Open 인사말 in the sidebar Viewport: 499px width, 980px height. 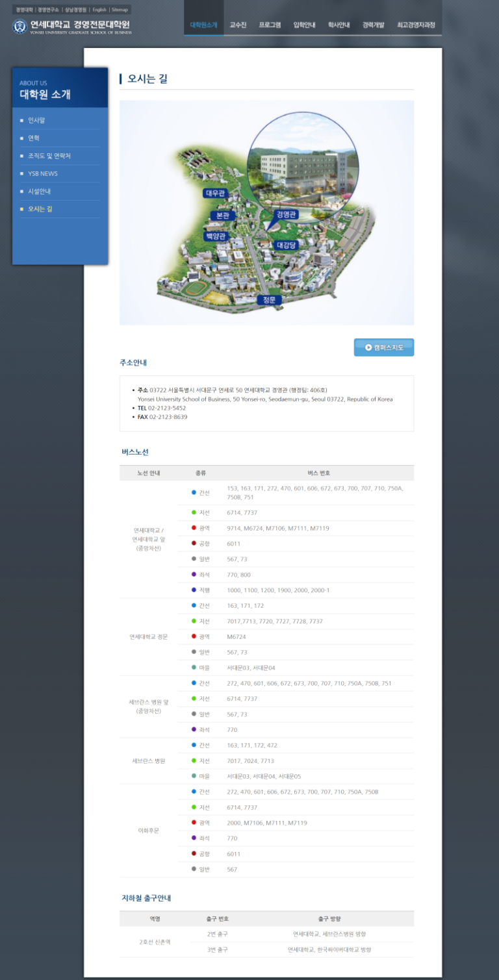point(36,120)
